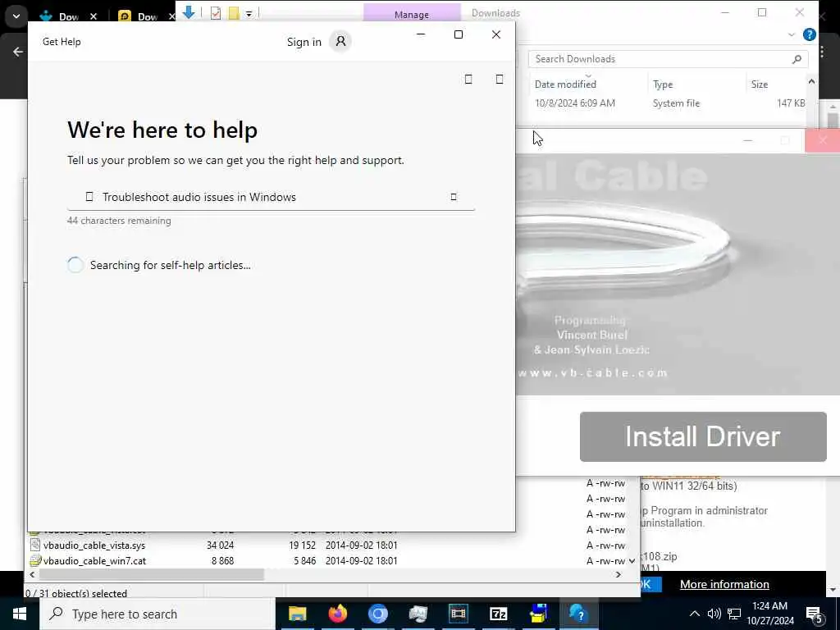Click the browser back arrow button
The height and width of the screenshot is (630, 840).
tap(18, 52)
